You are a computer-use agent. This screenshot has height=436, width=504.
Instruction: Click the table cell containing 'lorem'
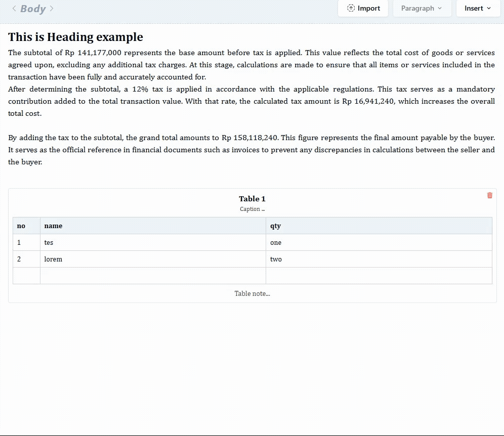(153, 259)
